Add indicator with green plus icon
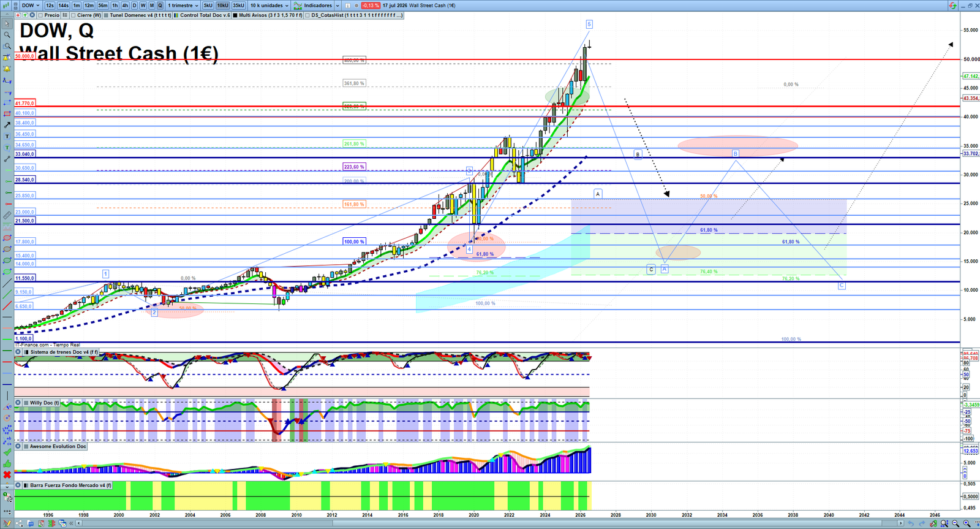 click(x=25, y=15)
